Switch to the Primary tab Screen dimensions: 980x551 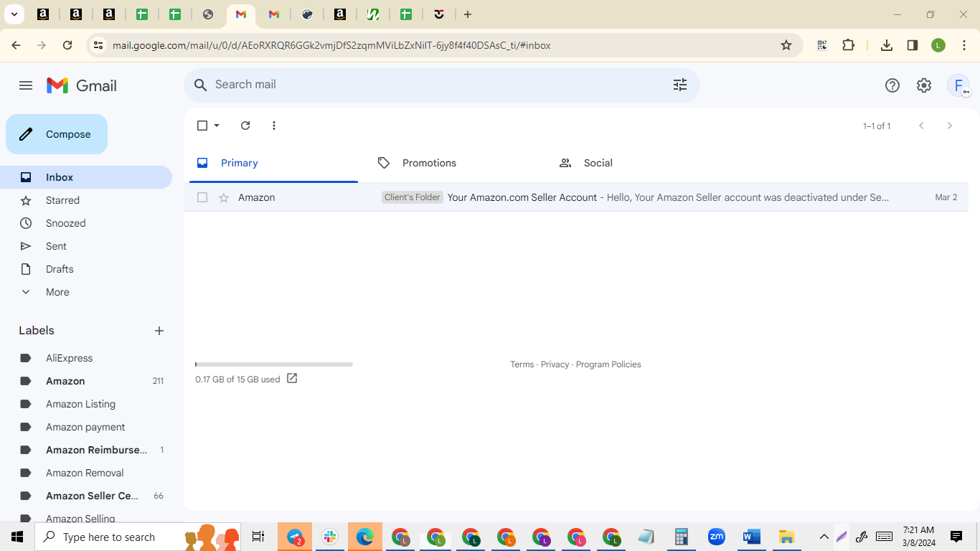click(x=273, y=163)
